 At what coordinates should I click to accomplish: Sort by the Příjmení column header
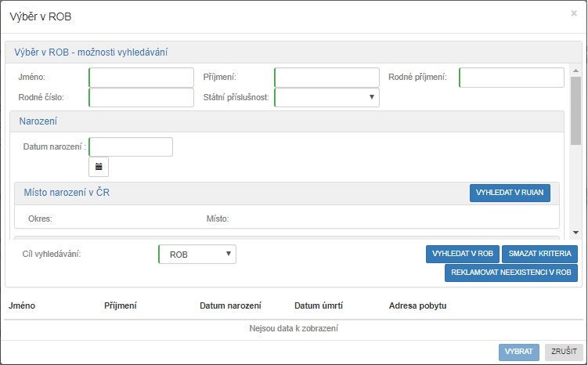(x=120, y=305)
